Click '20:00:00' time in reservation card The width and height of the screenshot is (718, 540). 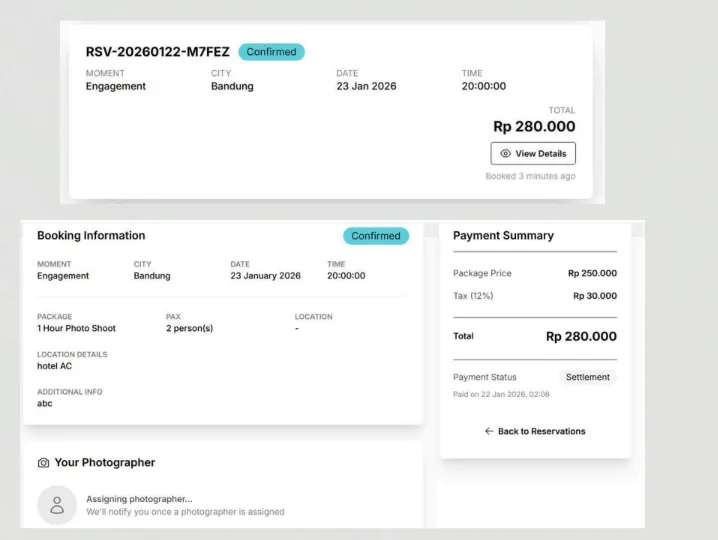[x=484, y=86]
